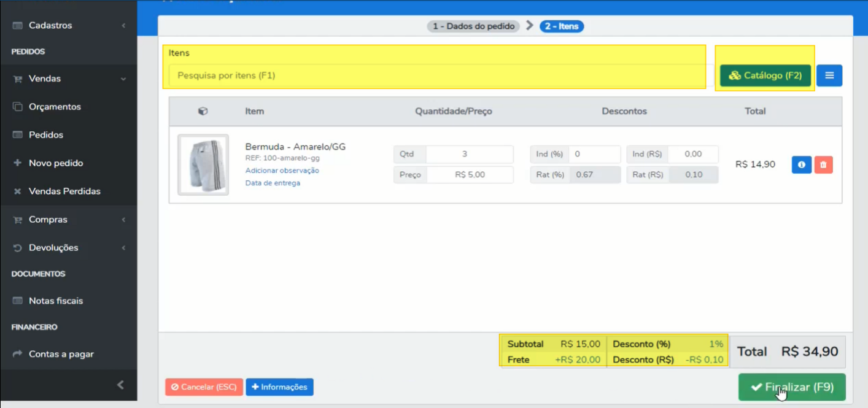
Task: Open the blue hamburger options menu
Action: pos(829,75)
